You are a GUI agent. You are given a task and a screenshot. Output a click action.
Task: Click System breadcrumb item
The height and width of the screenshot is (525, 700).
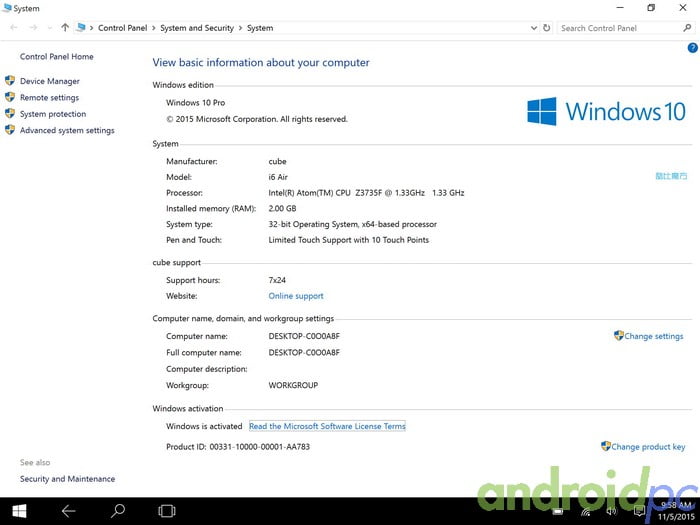point(260,28)
